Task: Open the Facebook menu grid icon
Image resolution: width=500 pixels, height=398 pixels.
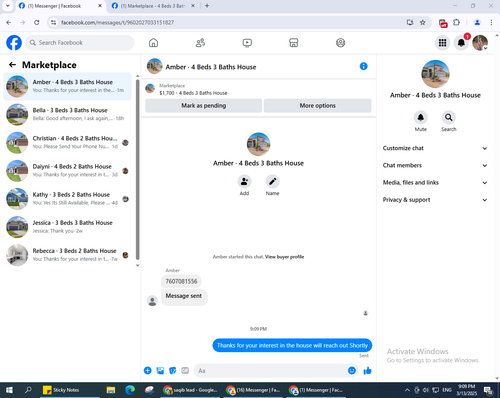Action: (x=442, y=43)
